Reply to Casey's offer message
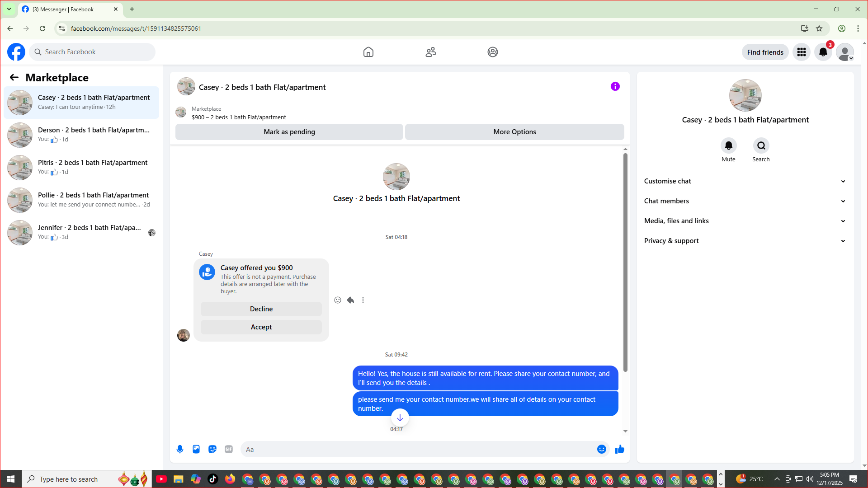The image size is (868, 488). click(350, 300)
